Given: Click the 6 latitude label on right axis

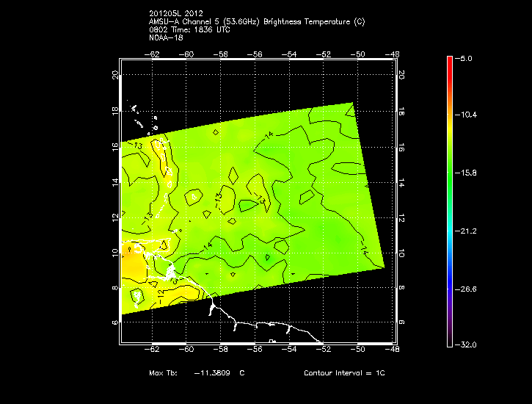Looking at the screenshot, I should (x=401, y=322).
